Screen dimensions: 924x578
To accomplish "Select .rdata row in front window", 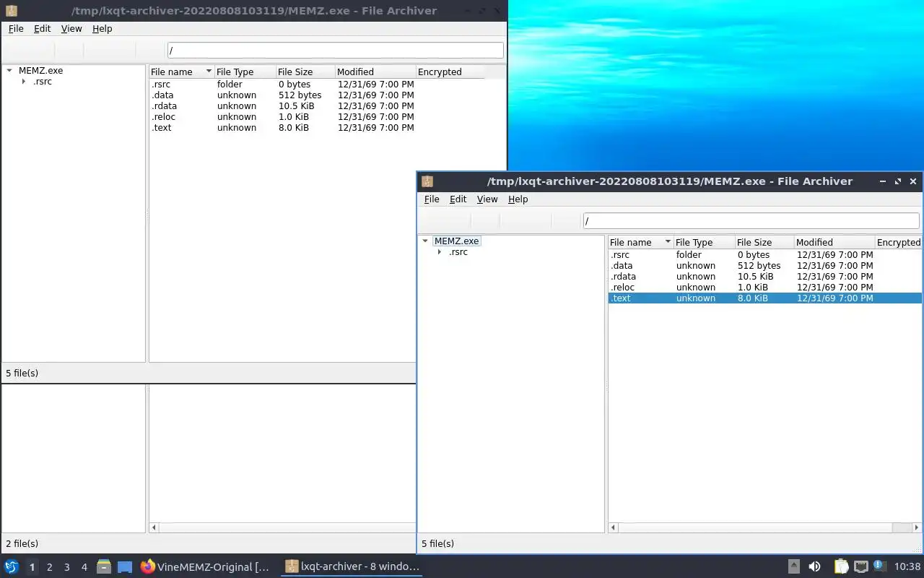I will point(765,277).
